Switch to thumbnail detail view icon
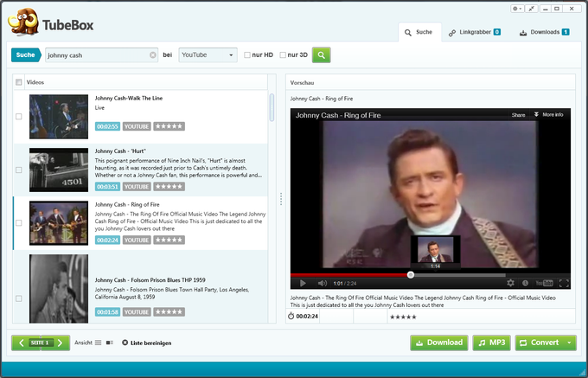The image size is (588, 378). (110, 343)
